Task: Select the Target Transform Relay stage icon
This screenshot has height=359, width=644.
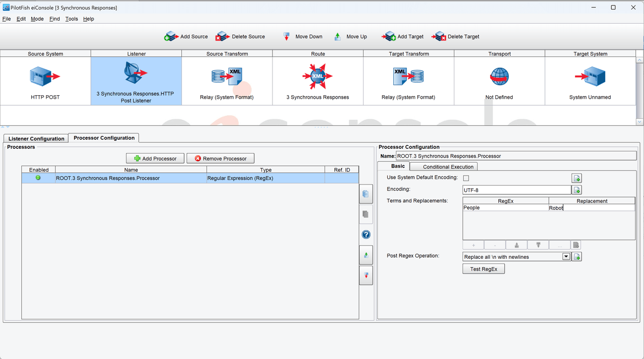Action: [408, 76]
